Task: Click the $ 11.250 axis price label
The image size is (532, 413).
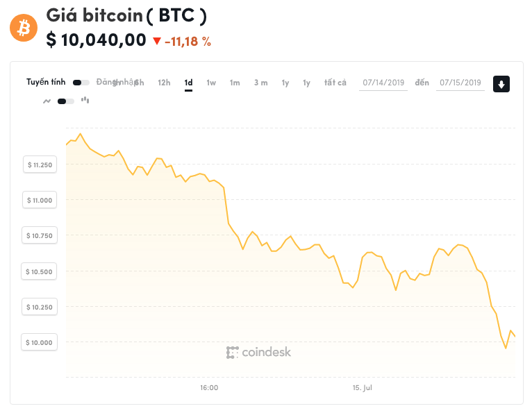Action: click(40, 165)
